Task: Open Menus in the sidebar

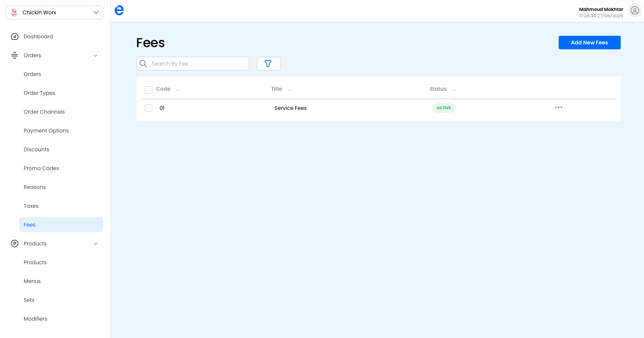Action: tap(32, 281)
